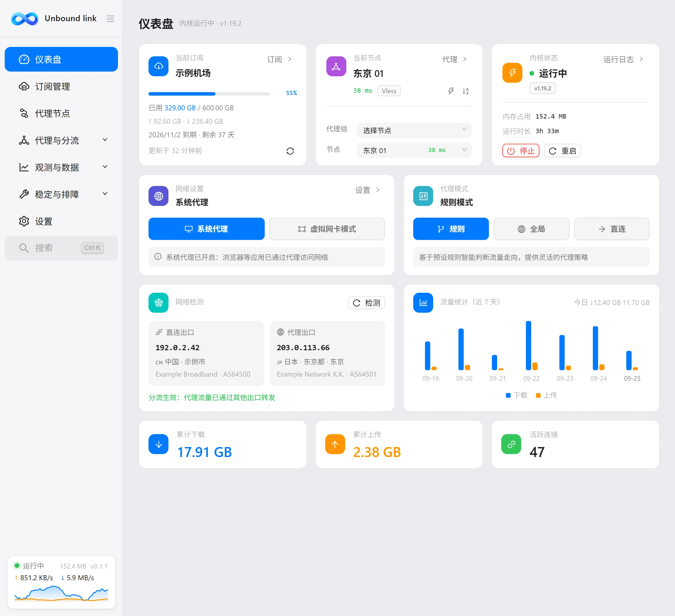
Task: Click the green network detection icon
Action: point(158,303)
